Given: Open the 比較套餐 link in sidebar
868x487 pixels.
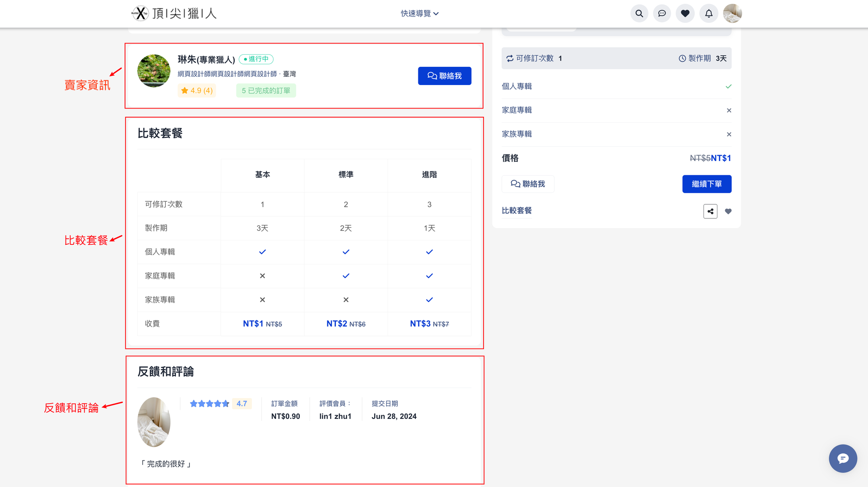Looking at the screenshot, I should [516, 211].
